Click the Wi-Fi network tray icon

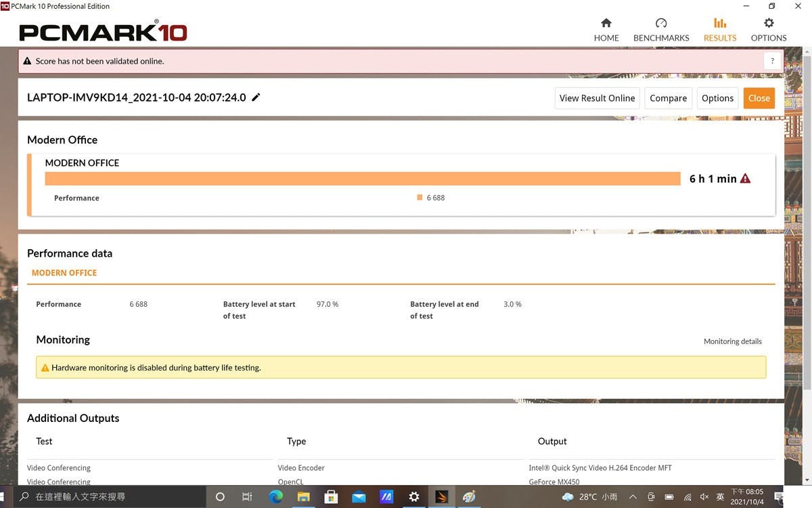[687, 496]
